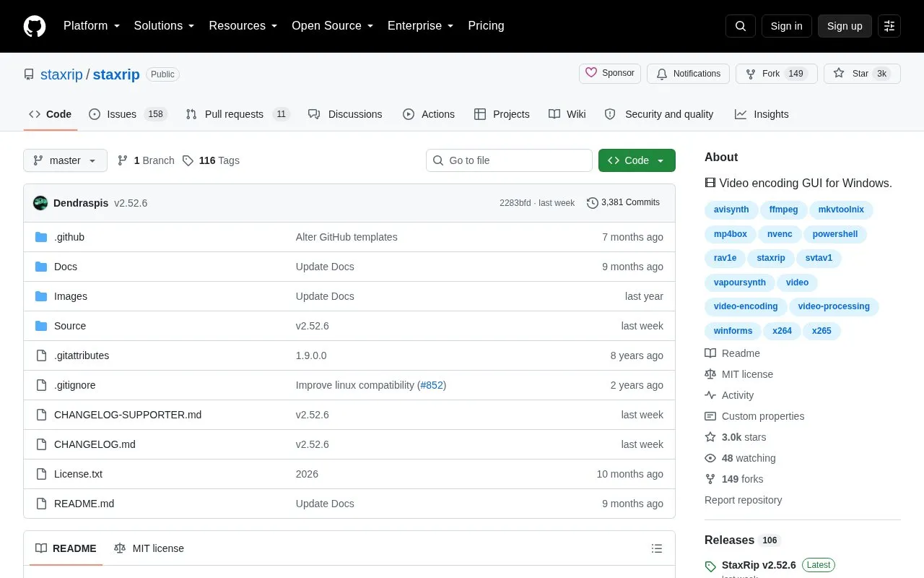Viewport: 924px width, 578px height.
Task: Click the Sign in button
Action: 786,26
